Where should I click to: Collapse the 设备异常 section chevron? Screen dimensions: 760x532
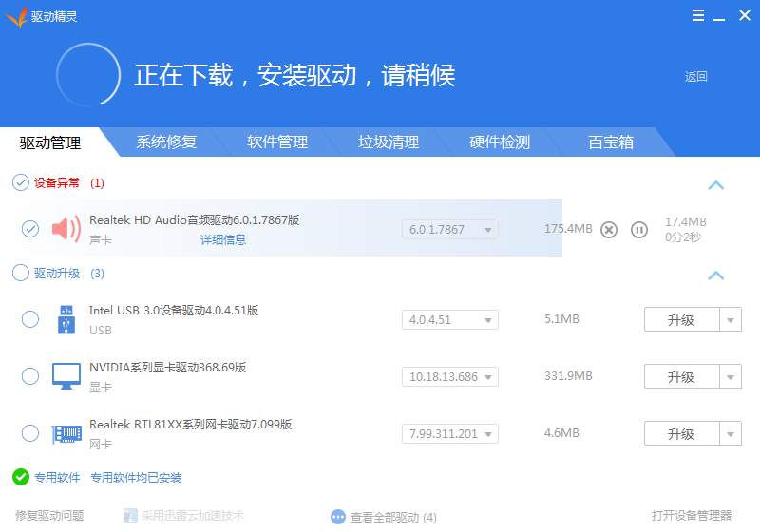(x=716, y=185)
